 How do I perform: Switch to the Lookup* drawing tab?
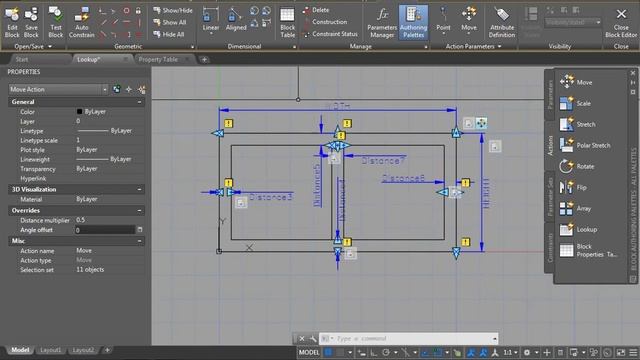pos(89,60)
